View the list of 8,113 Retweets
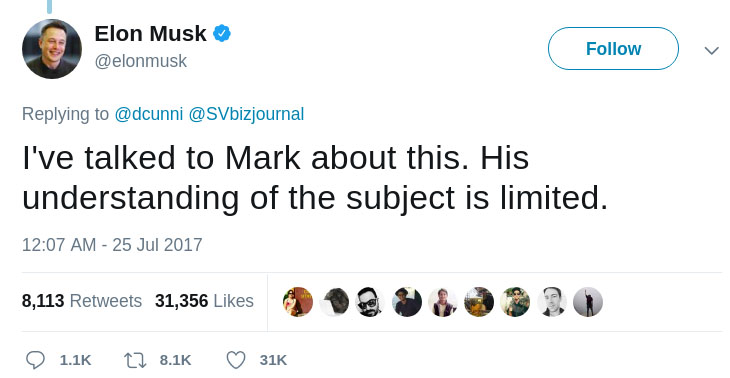 [82, 301]
